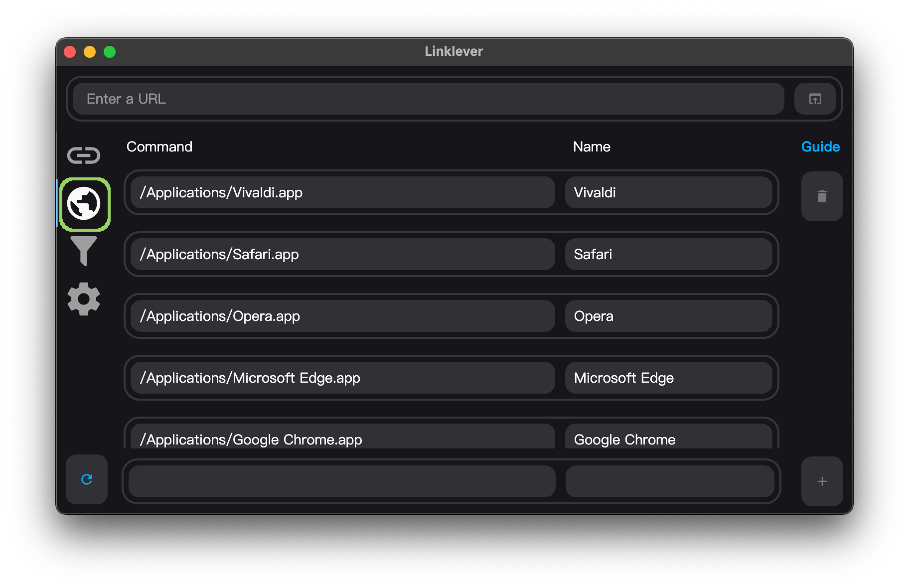This screenshot has height=588, width=909.
Task: Click the Name column header
Action: tap(592, 147)
